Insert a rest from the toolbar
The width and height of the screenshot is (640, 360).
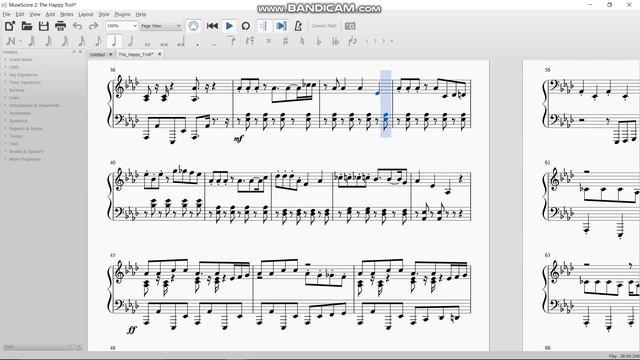250,41
